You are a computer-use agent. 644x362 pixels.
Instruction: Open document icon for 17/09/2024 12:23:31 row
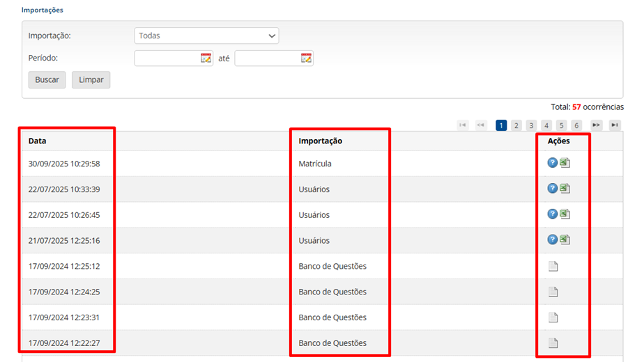tap(553, 317)
